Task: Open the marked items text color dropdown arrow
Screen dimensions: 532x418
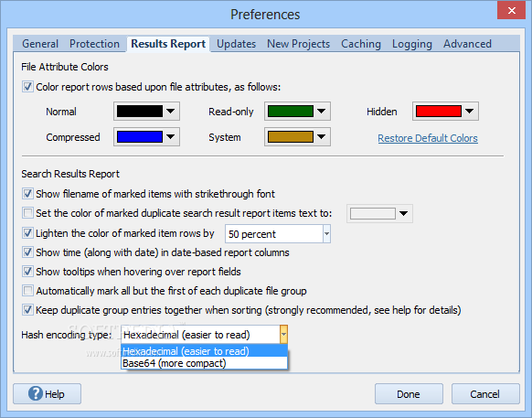Action: click(x=403, y=214)
